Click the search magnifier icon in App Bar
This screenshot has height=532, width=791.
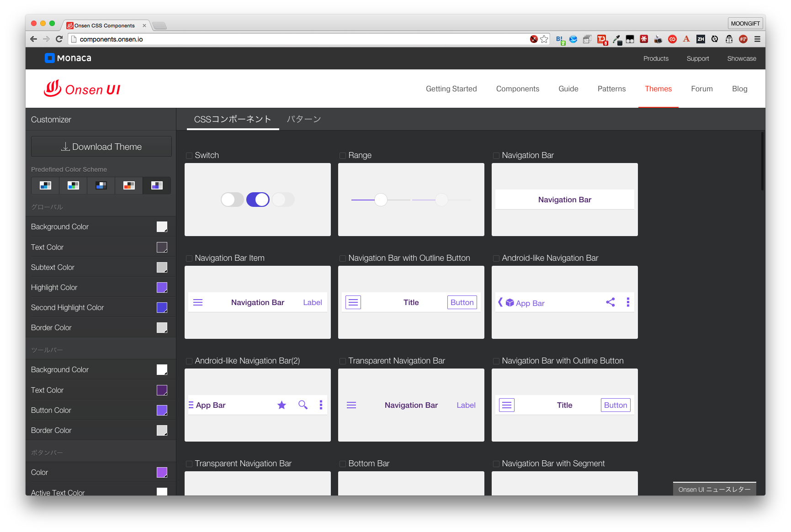303,405
